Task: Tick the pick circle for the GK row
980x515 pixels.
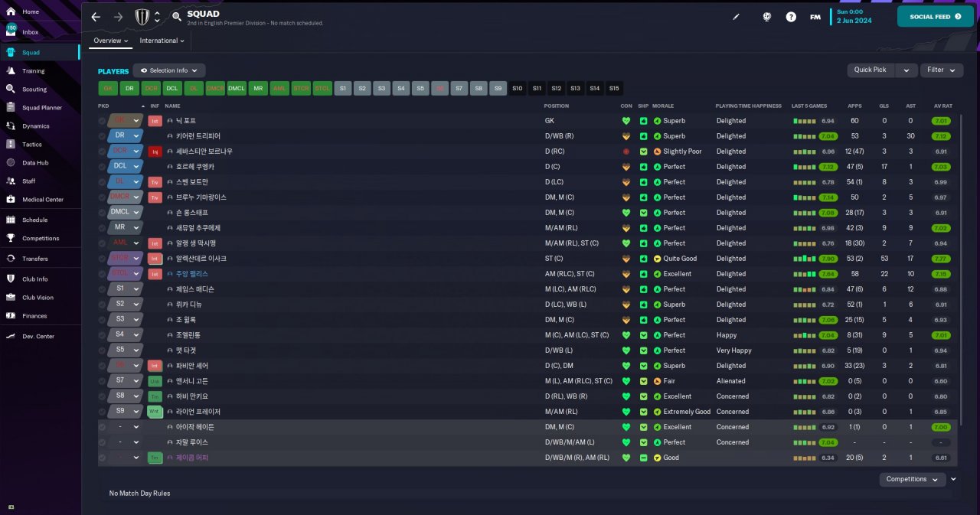Action: point(103,121)
